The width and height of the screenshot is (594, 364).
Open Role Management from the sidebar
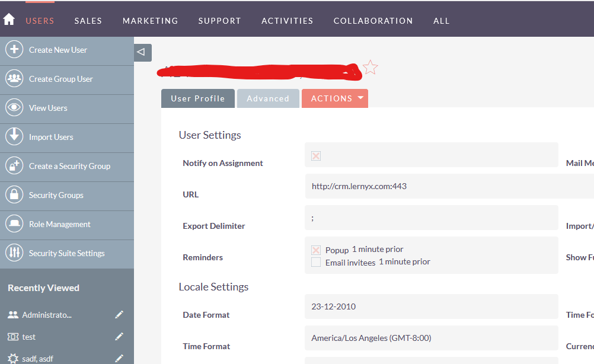[x=14, y=225]
